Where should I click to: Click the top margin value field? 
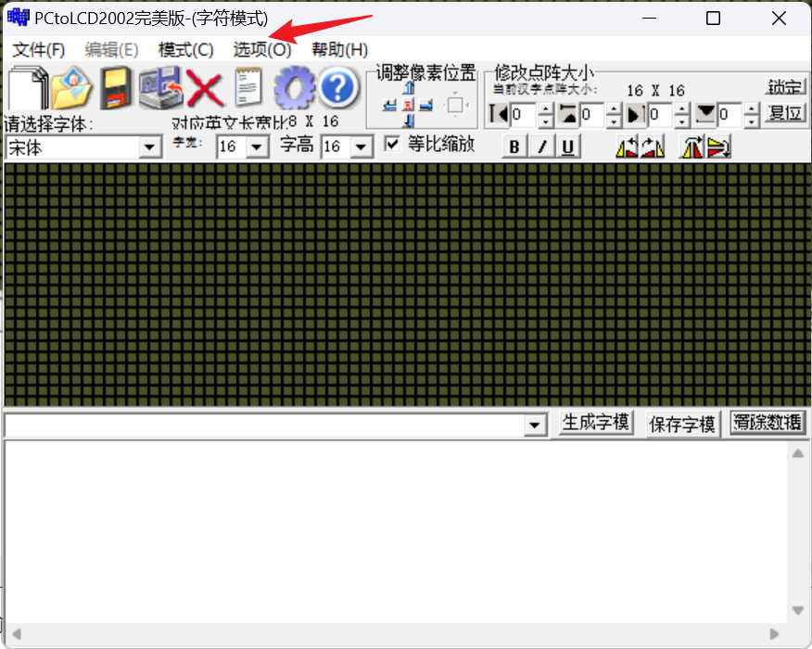point(592,114)
